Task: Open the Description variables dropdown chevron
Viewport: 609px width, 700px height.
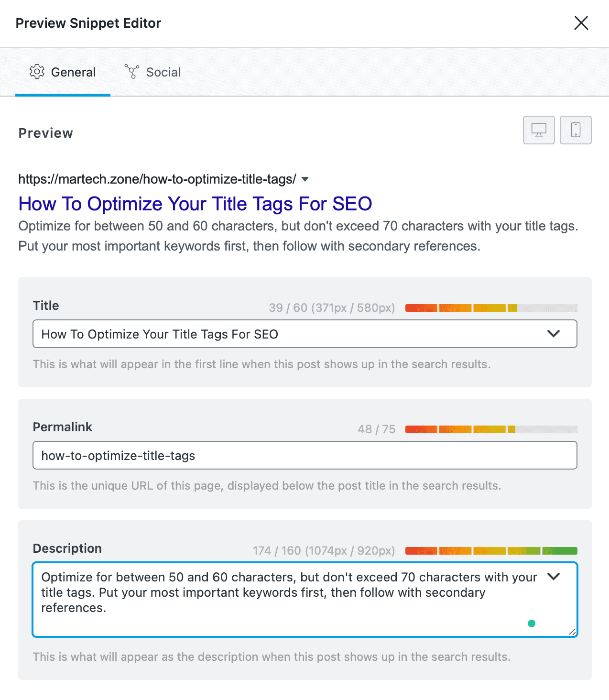Action: 553,577
